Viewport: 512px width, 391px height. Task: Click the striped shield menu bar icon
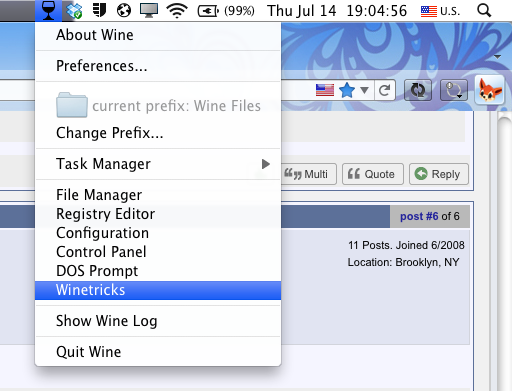99,10
